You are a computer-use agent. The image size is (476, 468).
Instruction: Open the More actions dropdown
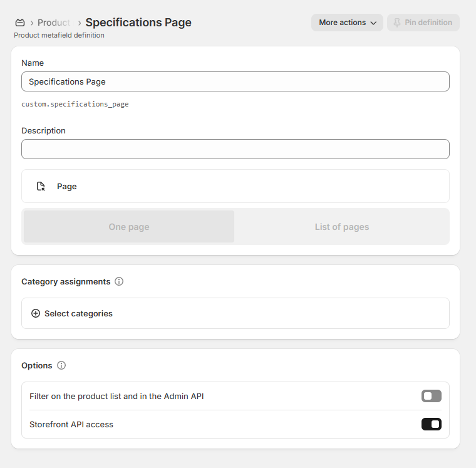point(347,23)
